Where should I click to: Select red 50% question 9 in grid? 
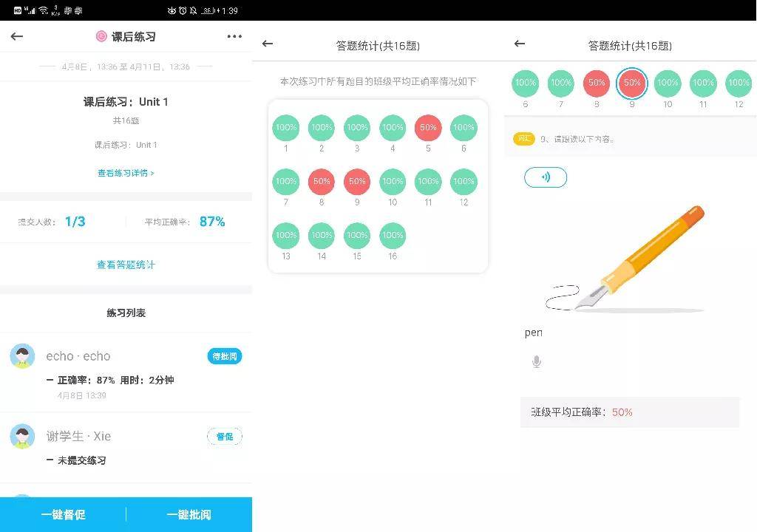coord(357,182)
